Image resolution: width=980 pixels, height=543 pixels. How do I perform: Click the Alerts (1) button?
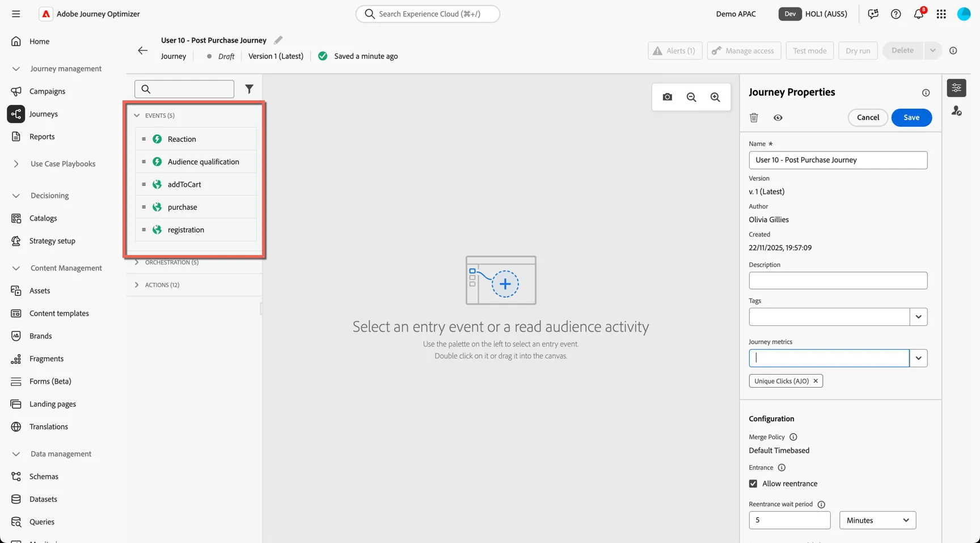click(675, 50)
